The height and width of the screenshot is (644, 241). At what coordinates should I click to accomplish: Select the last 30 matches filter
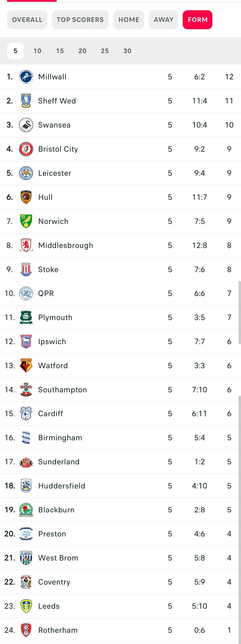(127, 51)
